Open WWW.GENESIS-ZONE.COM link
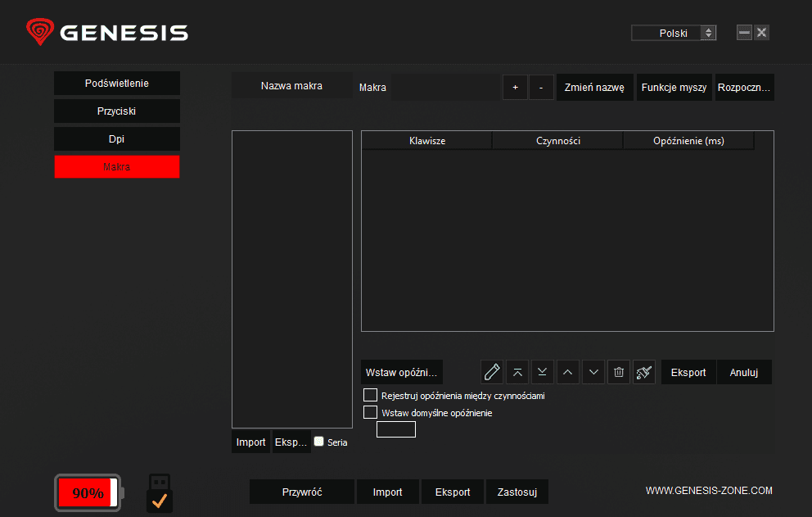This screenshot has width=812, height=517. point(709,491)
